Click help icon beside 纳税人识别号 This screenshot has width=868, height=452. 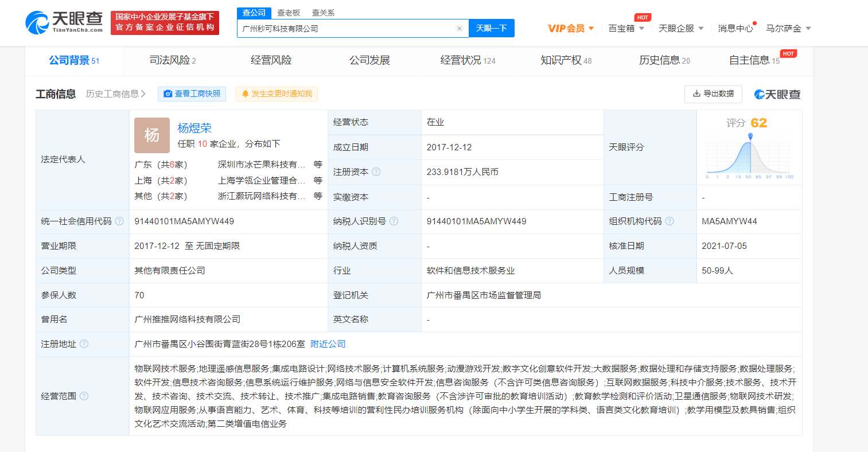[x=394, y=221]
